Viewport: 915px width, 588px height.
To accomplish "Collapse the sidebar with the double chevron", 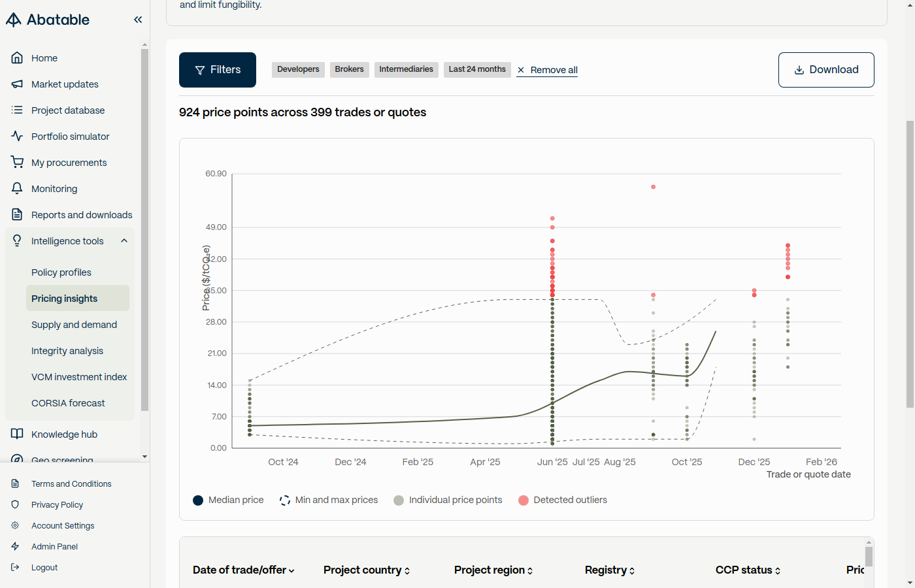I will (x=138, y=20).
